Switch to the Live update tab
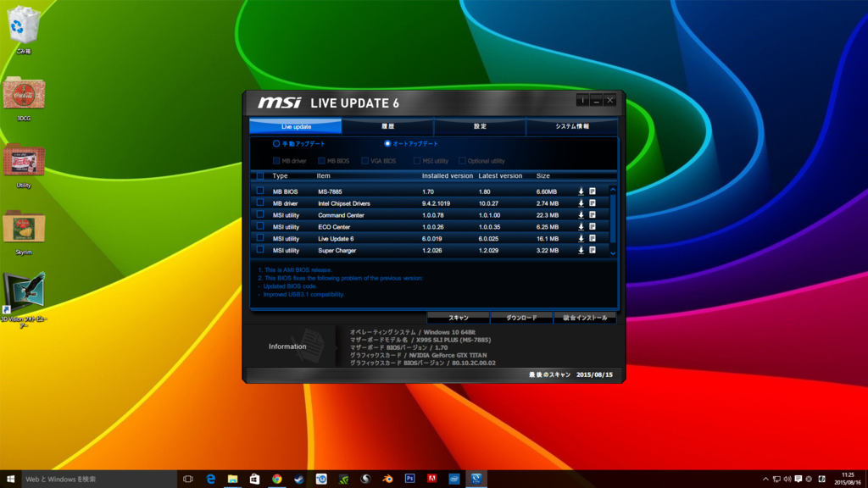Image resolution: width=868 pixels, height=488 pixels. (x=296, y=127)
